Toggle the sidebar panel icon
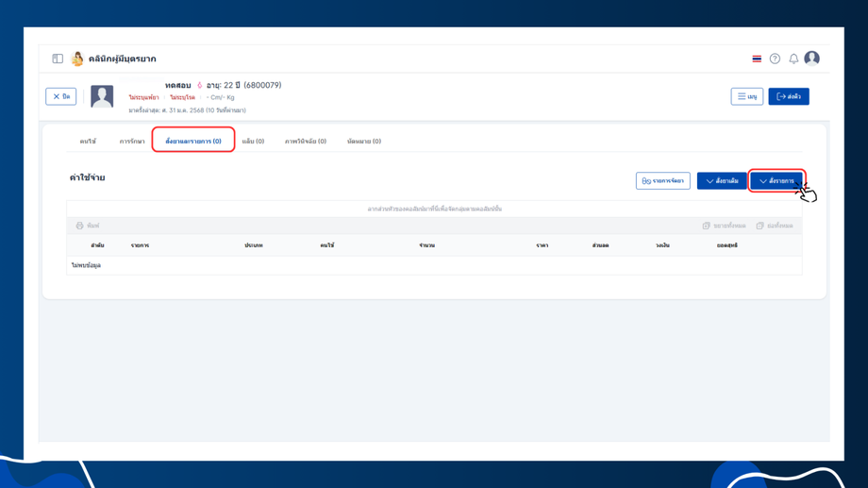868x488 pixels. tap(58, 59)
